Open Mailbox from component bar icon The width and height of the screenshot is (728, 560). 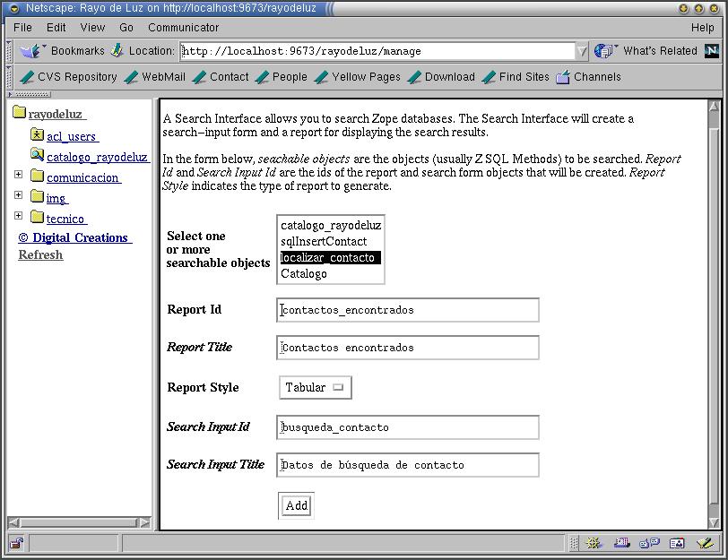(621, 542)
